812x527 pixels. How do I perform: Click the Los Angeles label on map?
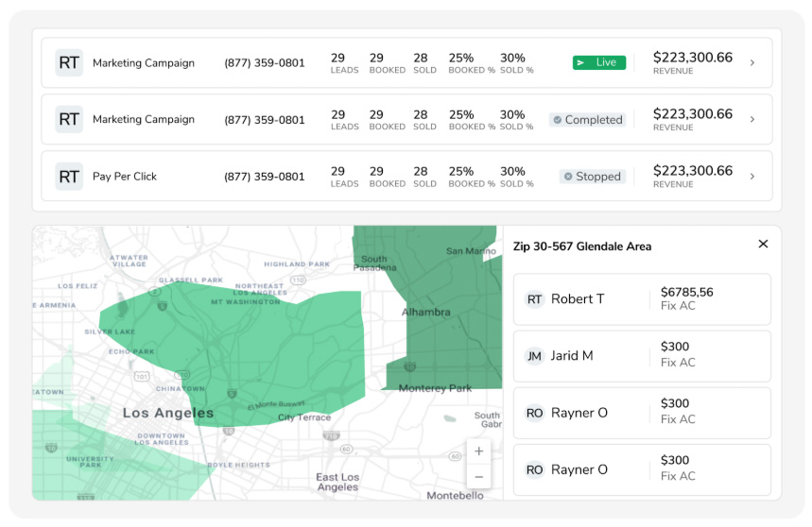coord(168,413)
